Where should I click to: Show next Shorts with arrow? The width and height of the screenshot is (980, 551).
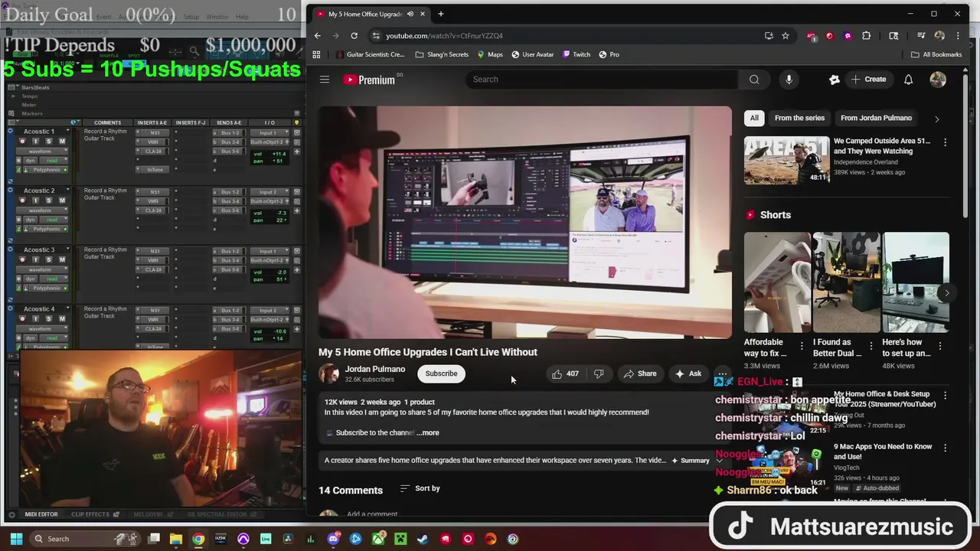(x=946, y=293)
